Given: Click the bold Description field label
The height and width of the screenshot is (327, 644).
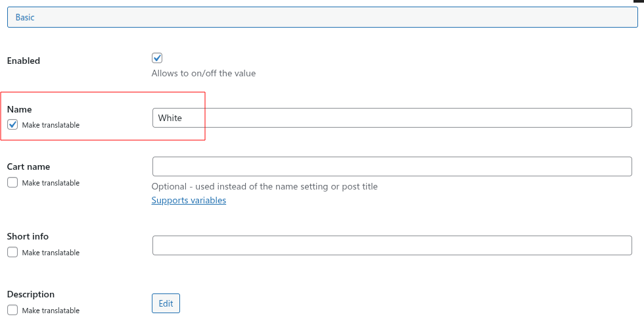Looking at the screenshot, I should click(30, 294).
